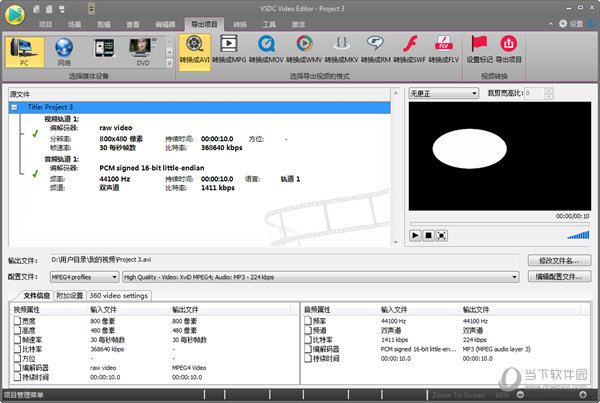
Task: Open the 激活 (Activate) ribbon tab
Action: [x=298, y=24]
